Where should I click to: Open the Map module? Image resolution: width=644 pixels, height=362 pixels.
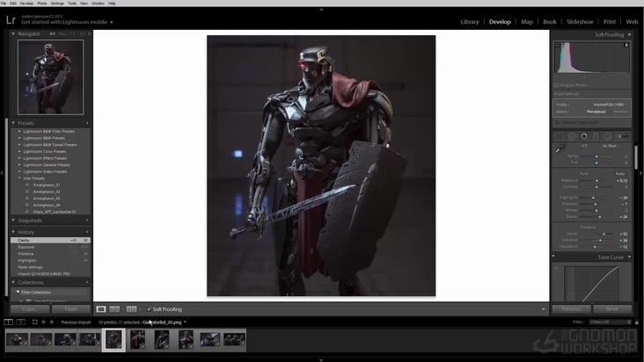pos(526,22)
